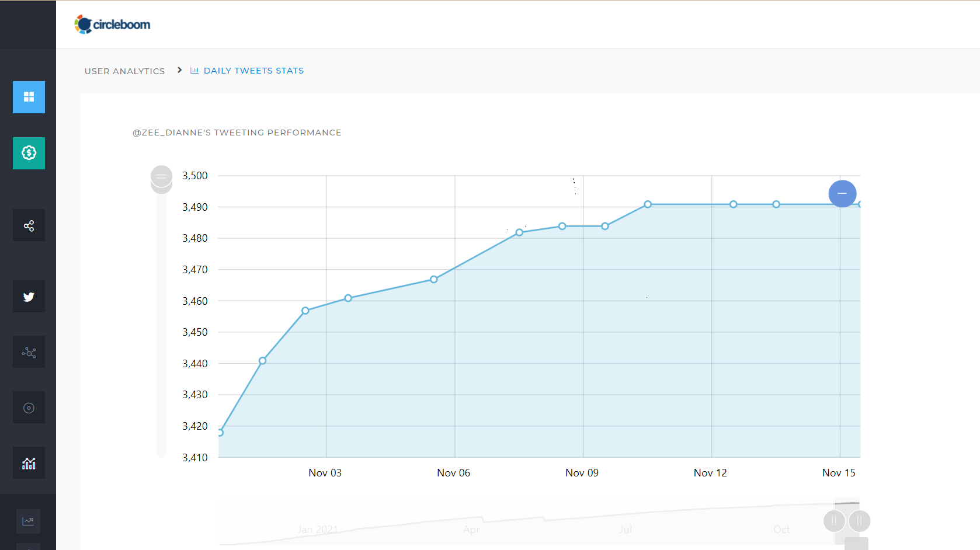This screenshot has width=980, height=550.
Task: Click the daily tweets chart icon in breadcrumb
Action: (x=194, y=70)
